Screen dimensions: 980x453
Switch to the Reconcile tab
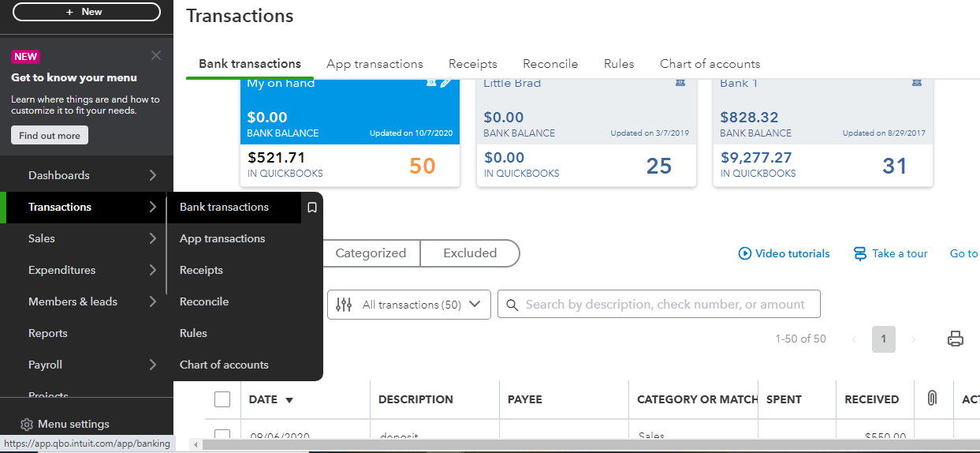pyautogui.click(x=550, y=64)
